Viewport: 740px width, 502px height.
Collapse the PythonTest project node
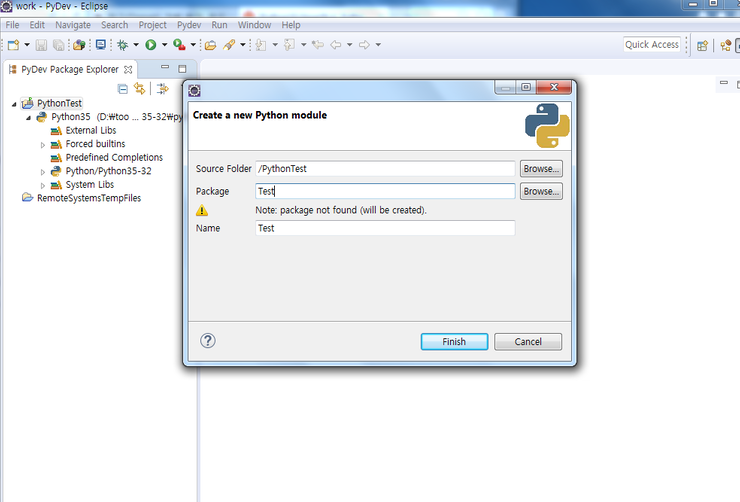[x=14, y=104]
